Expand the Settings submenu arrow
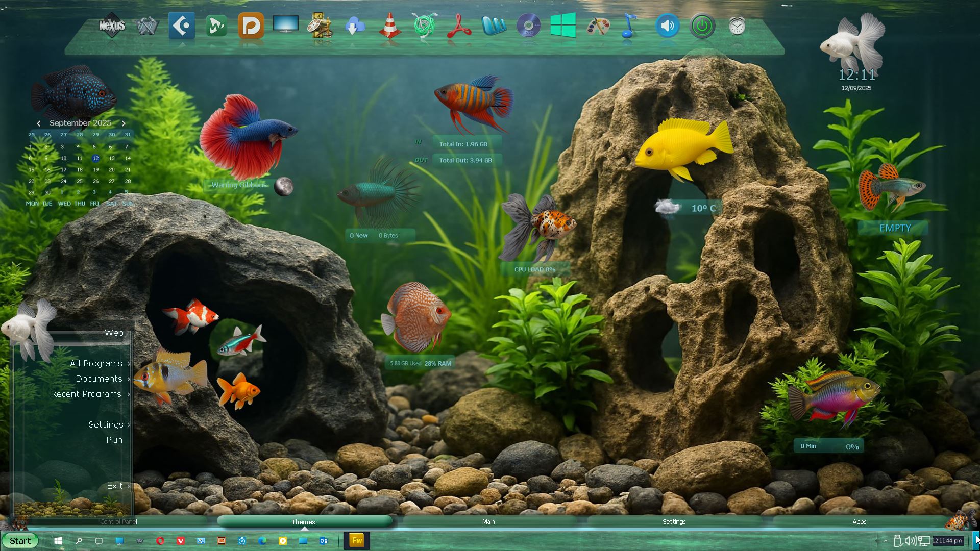 [129, 425]
